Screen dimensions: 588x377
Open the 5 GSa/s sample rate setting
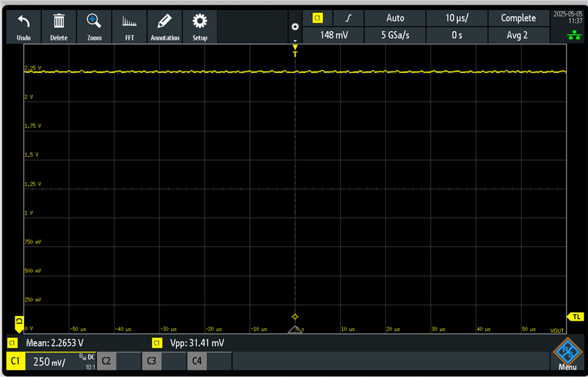tap(395, 35)
